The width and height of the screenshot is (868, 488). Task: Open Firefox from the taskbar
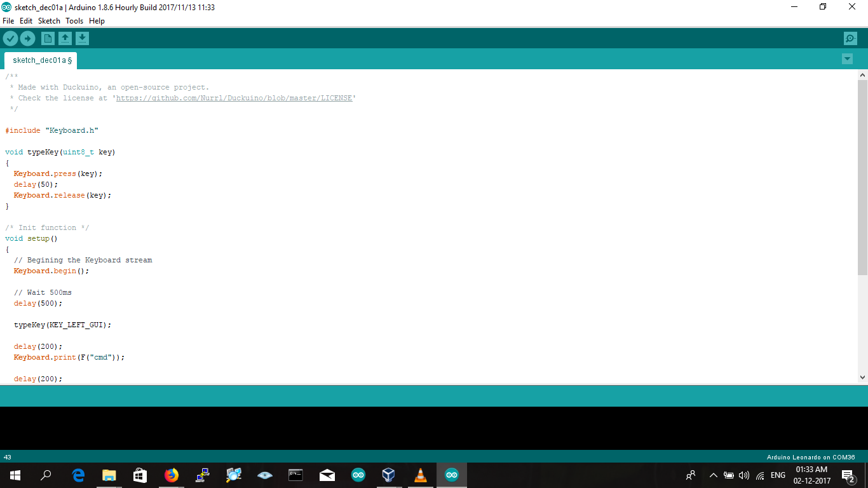coord(172,475)
